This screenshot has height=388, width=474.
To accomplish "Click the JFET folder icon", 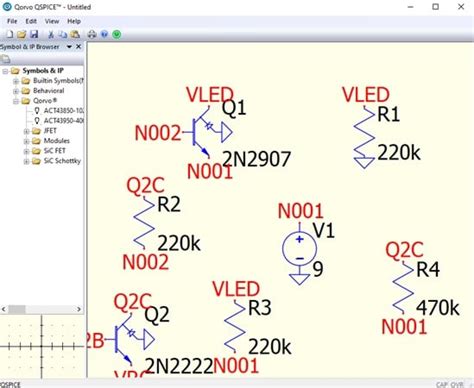I will (36, 131).
